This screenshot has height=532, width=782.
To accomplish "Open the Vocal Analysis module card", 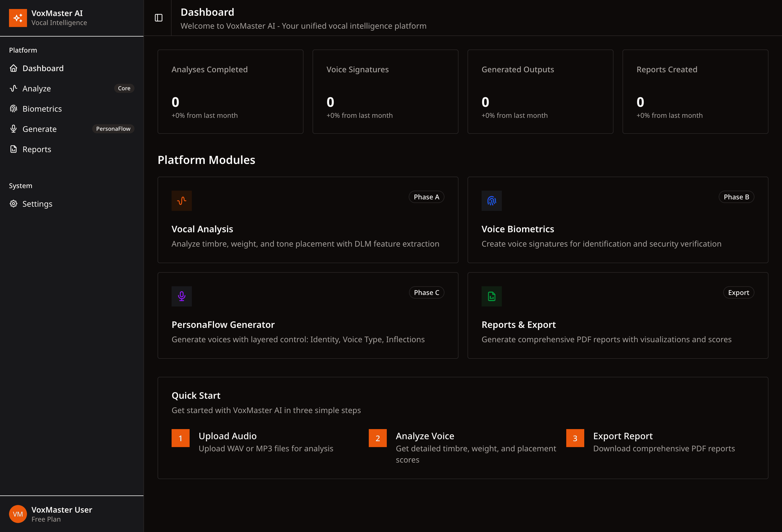I will pos(308,220).
